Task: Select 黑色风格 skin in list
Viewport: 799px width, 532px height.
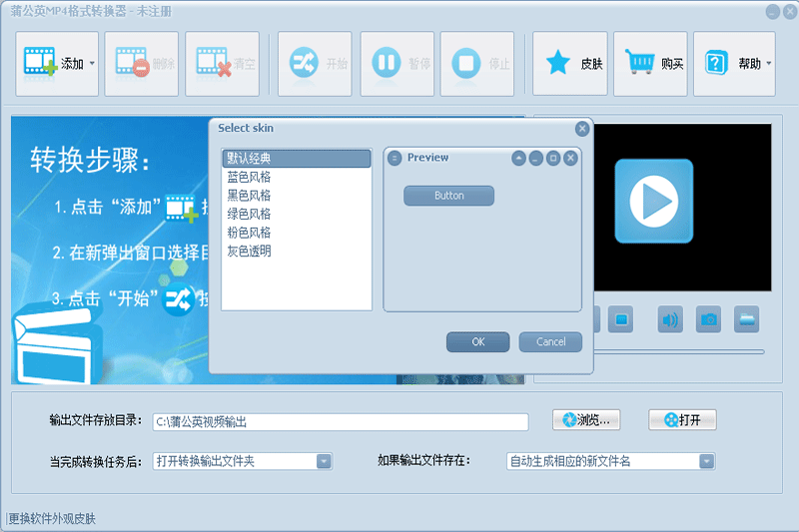Action: [x=297, y=196]
